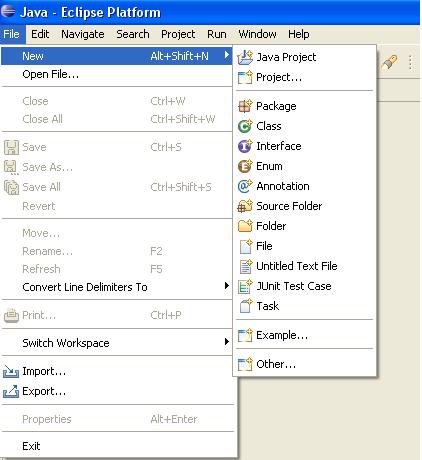The width and height of the screenshot is (422, 460).
Task: Select Untitled Text File entry
Action: tap(305, 266)
